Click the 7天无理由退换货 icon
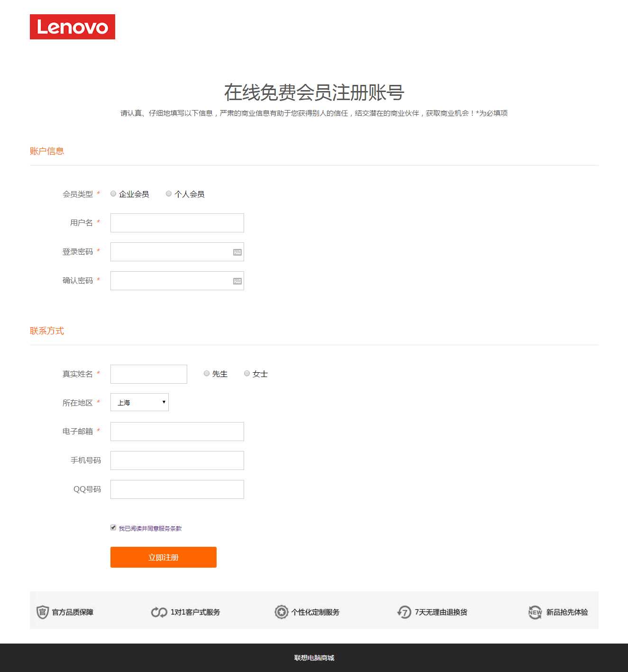This screenshot has width=628, height=672. pyautogui.click(x=404, y=612)
